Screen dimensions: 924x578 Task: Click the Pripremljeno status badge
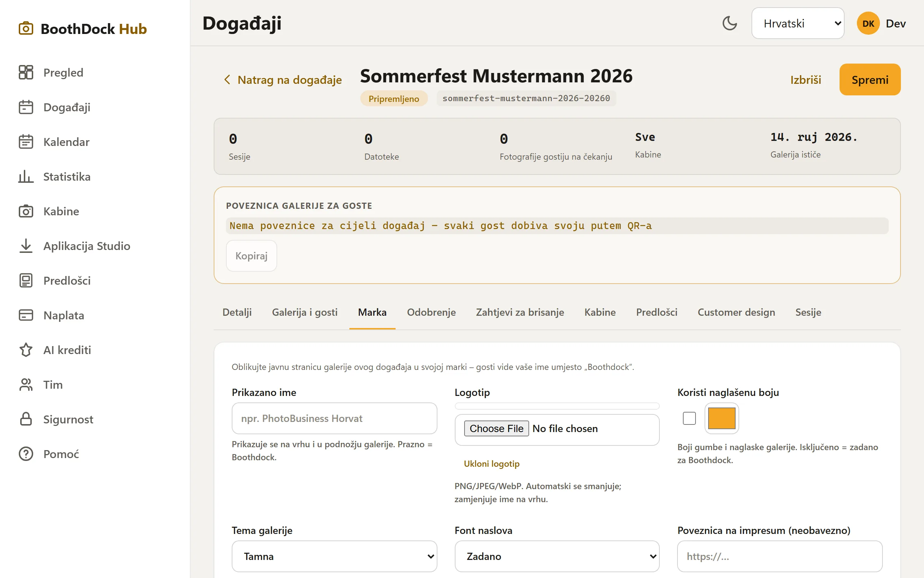[x=394, y=99]
